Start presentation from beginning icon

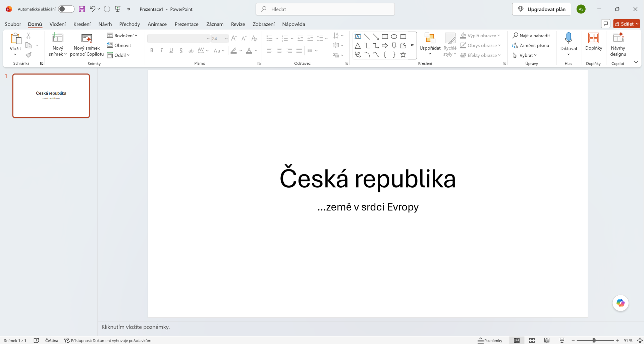[x=118, y=9]
